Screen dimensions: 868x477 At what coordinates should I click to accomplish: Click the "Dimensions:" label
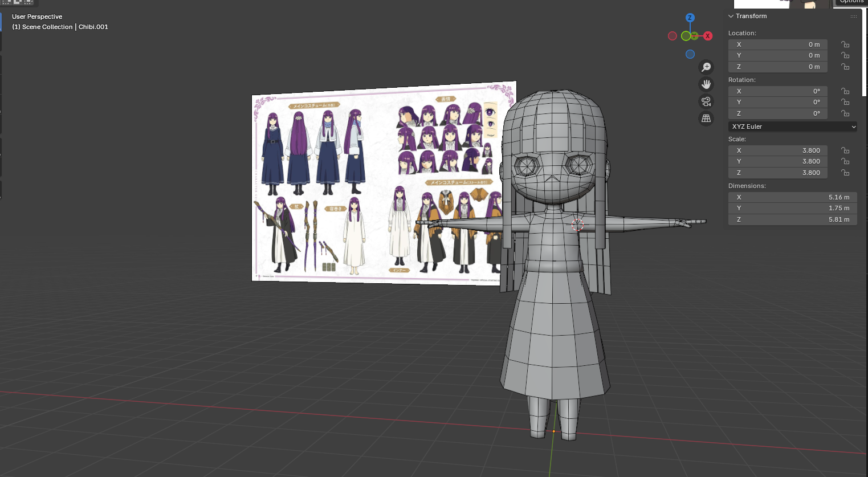(x=747, y=186)
